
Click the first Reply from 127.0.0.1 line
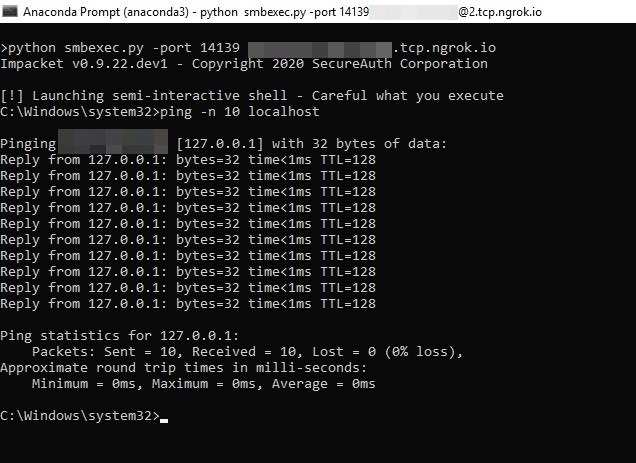(188, 160)
